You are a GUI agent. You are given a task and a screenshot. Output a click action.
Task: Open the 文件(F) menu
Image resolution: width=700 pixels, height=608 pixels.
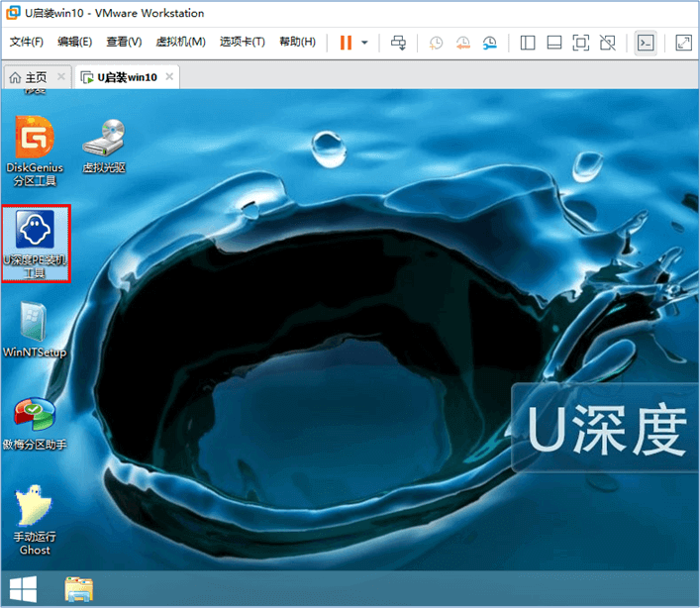tap(27, 42)
